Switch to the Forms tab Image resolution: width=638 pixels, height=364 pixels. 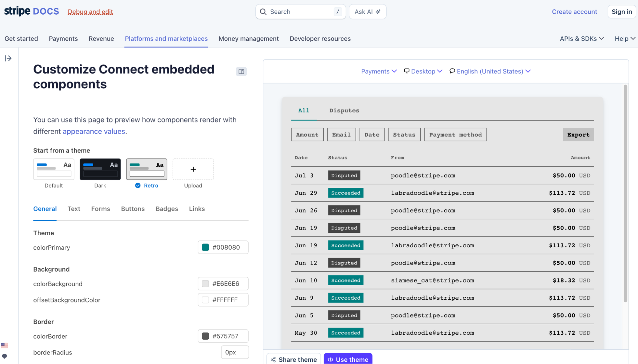[101, 209]
